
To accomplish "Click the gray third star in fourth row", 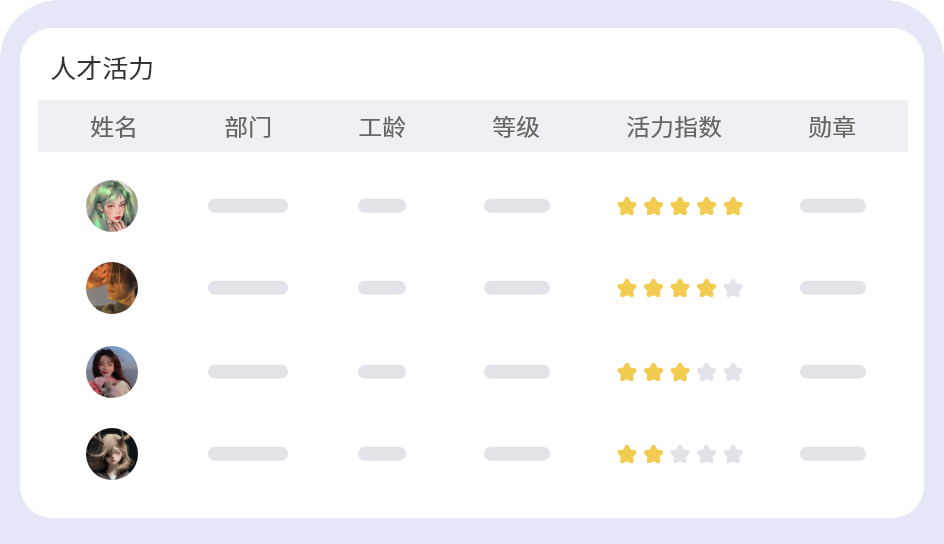I will 680,454.
